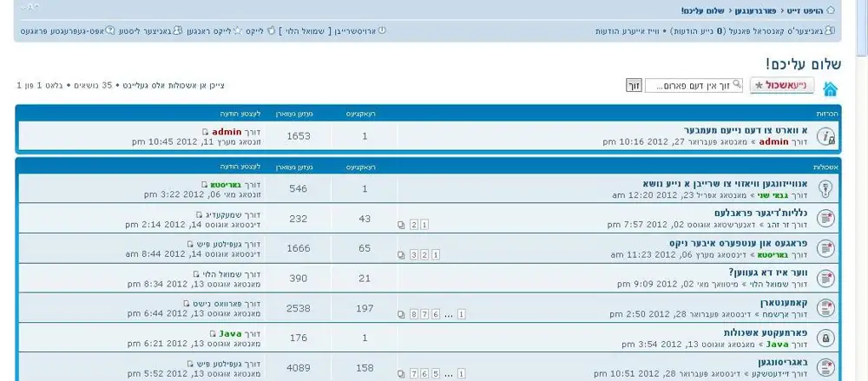Click the pagination icon in the כלליות'דיגער פראבלעם row
This screenshot has width=868, height=381.
(401, 225)
